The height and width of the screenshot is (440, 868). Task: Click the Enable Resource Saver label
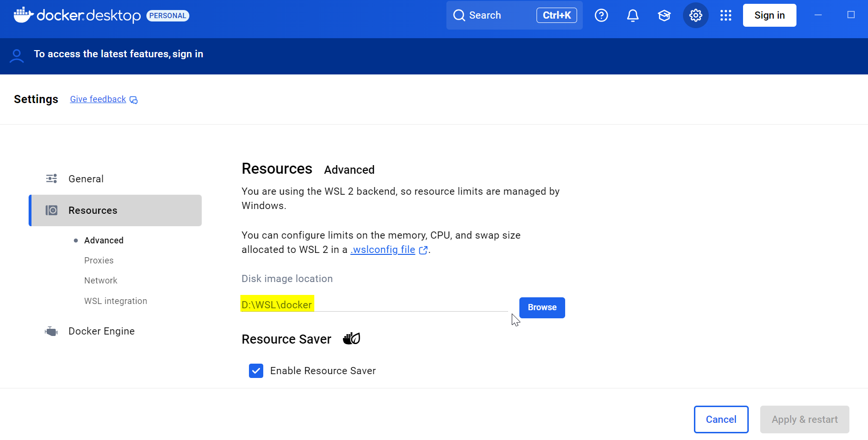[x=323, y=371]
